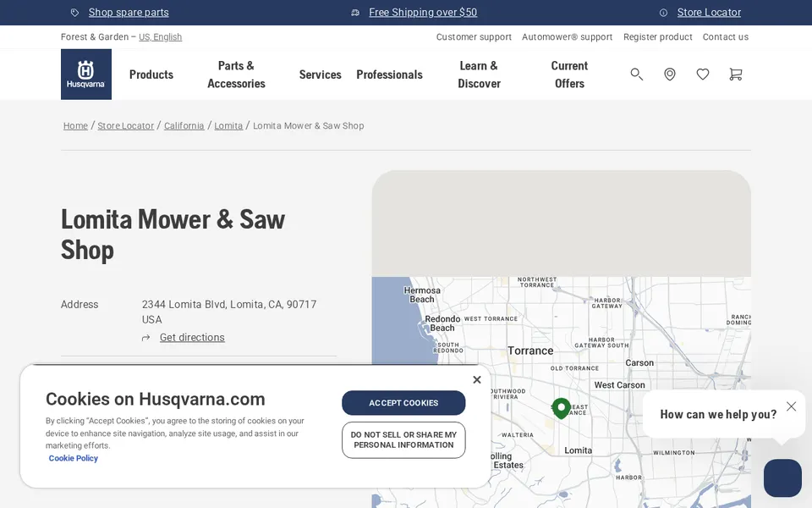Go to Home breadcrumb
Screen dimensions: 812x508
(75, 126)
